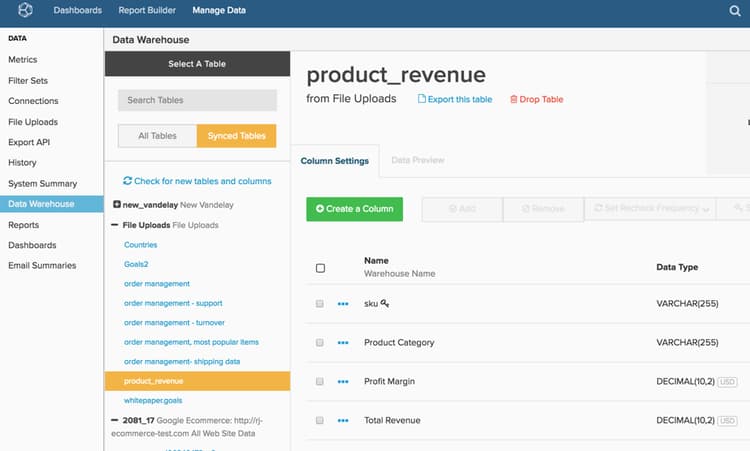The width and height of the screenshot is (750, 451).
Task: Open the three-dot options for Product Category
Action: (x=343, y=342)
